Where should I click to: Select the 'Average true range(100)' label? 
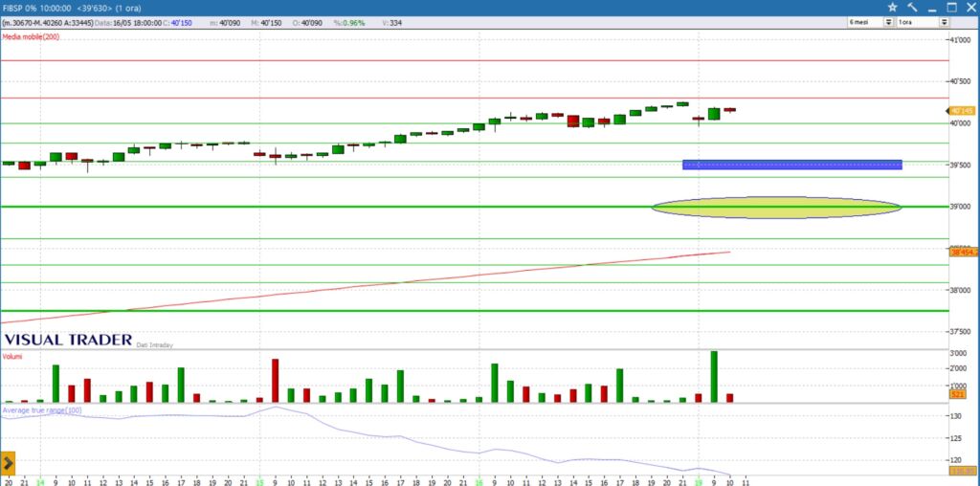[42, 410]
